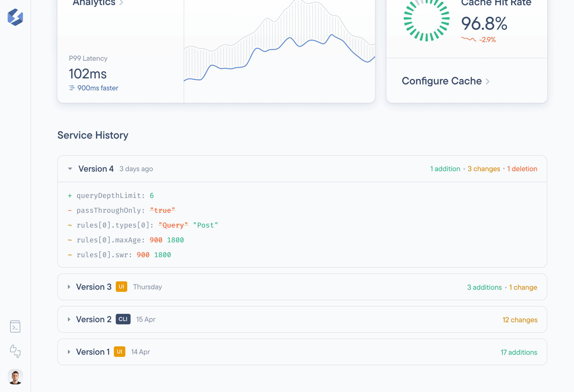This screenshot has width=574, height=392.
Task: Click the CLI badge on Version 2
Action: [123, 319]
